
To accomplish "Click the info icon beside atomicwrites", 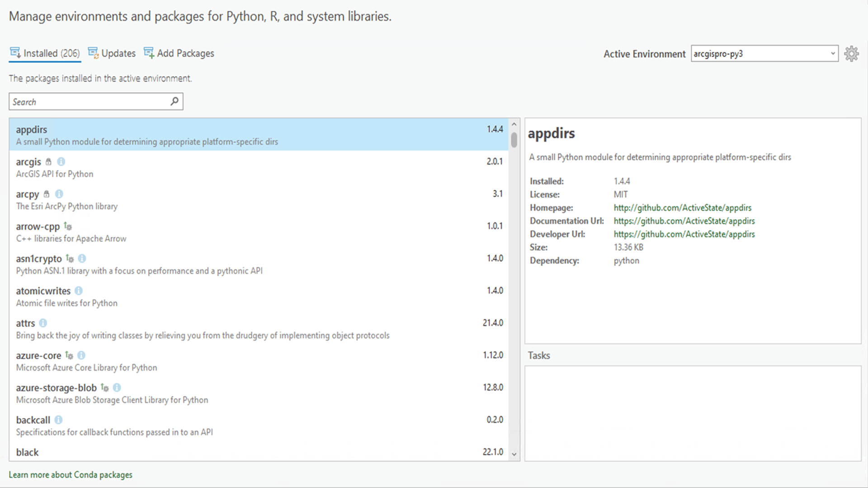I will tap(78, 291).
